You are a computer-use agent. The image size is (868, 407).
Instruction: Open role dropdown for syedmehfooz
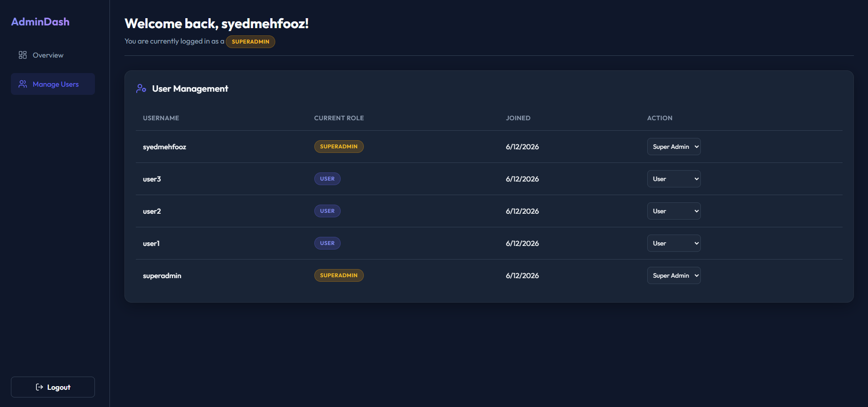click(674, 147)
